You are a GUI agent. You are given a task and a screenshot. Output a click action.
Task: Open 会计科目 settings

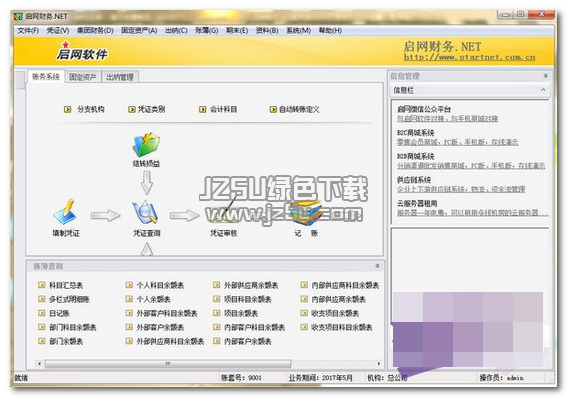(x=218, y=109)
